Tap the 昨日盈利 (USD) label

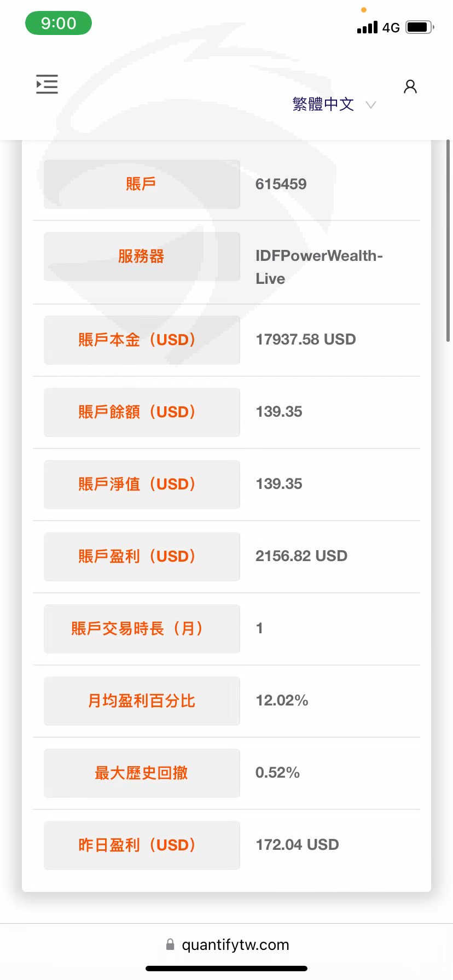(142, 845)
